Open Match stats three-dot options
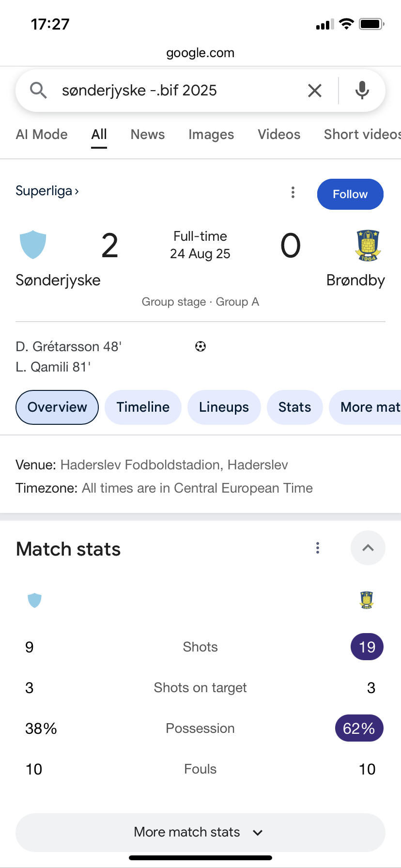The width and height of the screenshot is (401, 868). tap(318, 548)
